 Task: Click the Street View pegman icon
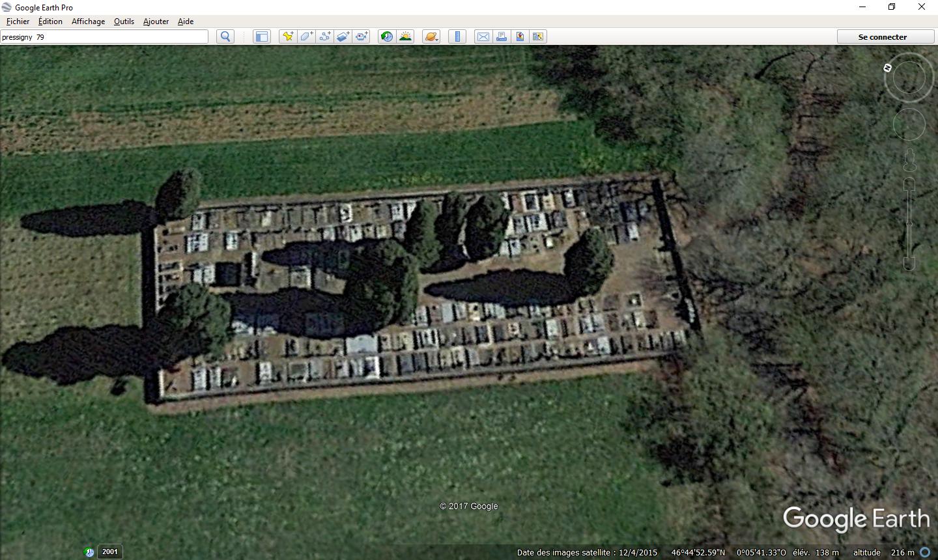pyautogui.click(x=909, y=160)
